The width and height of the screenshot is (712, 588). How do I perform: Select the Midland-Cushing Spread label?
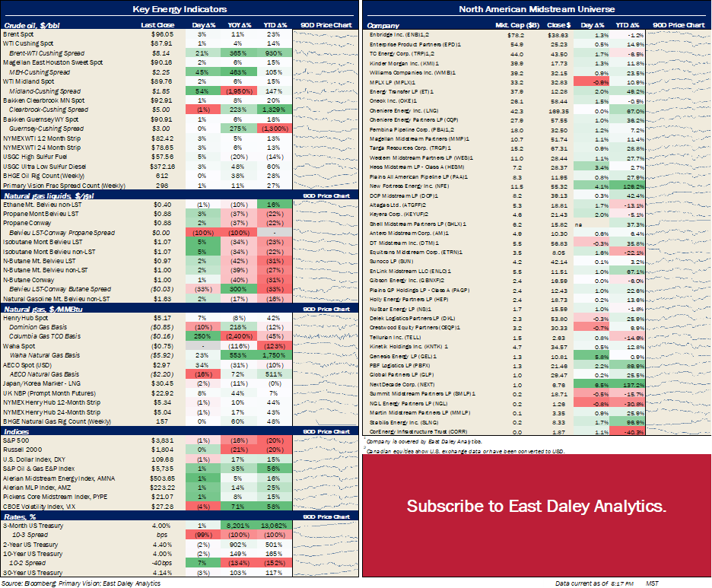click(44, 91)
